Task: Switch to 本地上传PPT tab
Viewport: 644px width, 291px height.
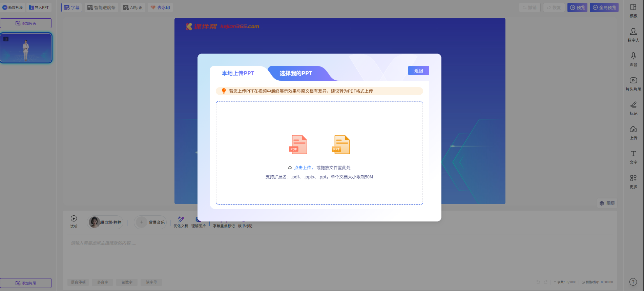Action: [x=238, y=73]
